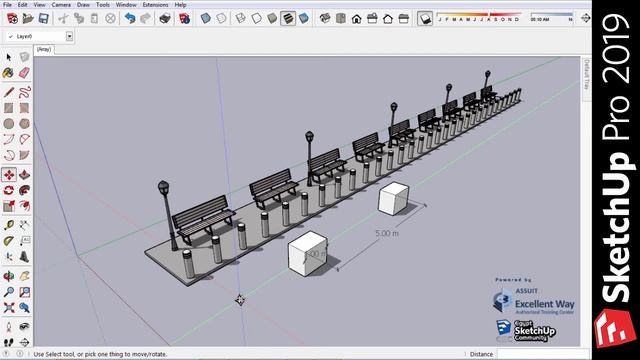Expand the Default Tray panel
This screenshot has width=640, height=360.
587,74
